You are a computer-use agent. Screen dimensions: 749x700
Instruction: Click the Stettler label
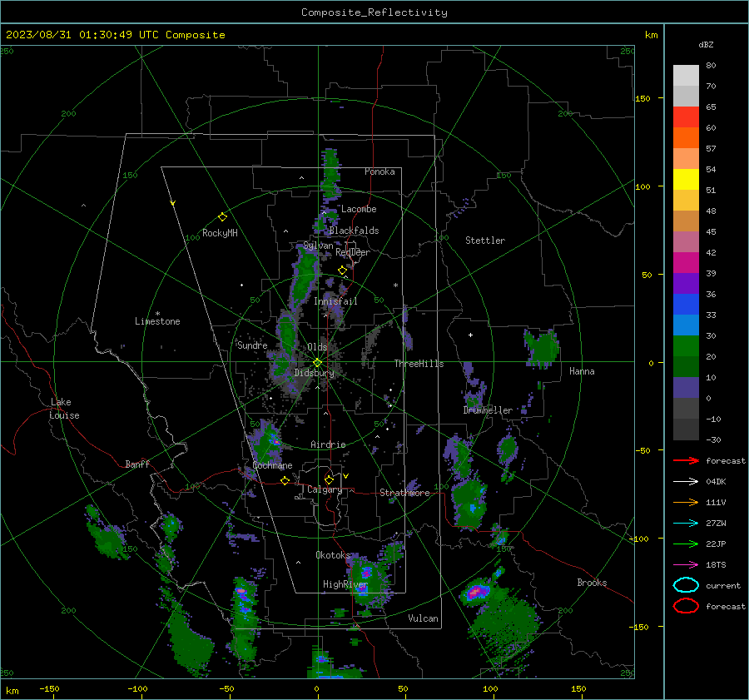coord(485,241)
